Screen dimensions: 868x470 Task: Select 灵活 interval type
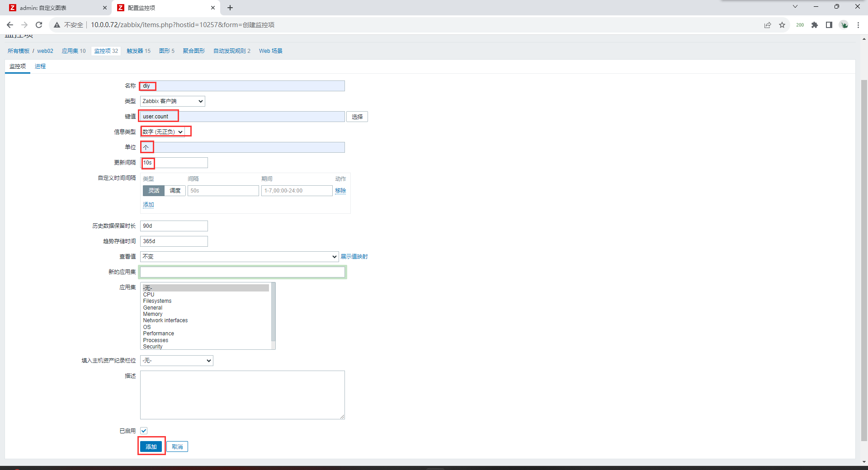154,191
